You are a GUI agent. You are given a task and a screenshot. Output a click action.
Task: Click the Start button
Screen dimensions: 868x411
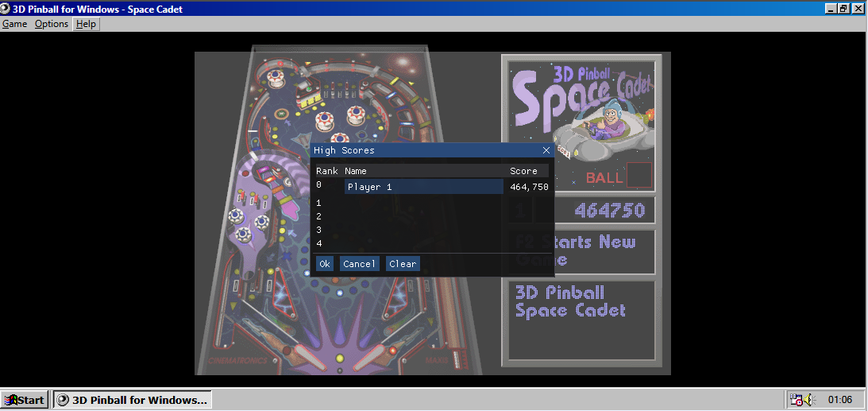pyautogui.click(x=25, y=400)
